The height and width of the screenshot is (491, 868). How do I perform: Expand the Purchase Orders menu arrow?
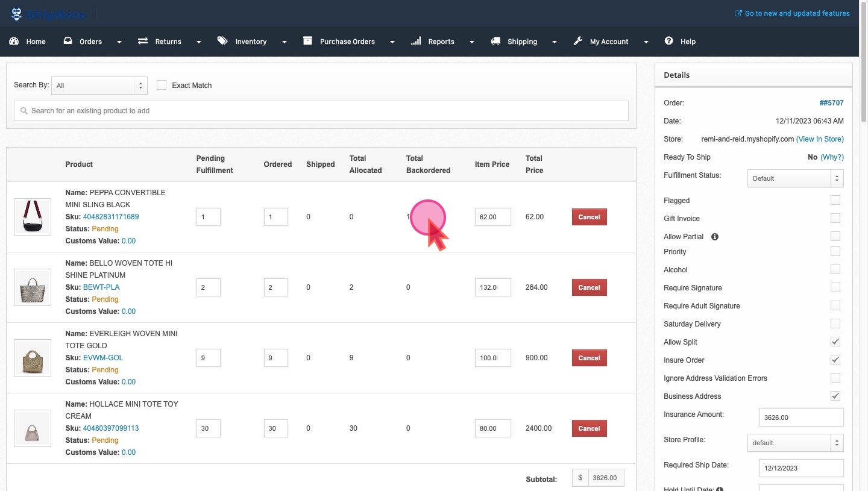pyautogui.click(x=392, y=42)
